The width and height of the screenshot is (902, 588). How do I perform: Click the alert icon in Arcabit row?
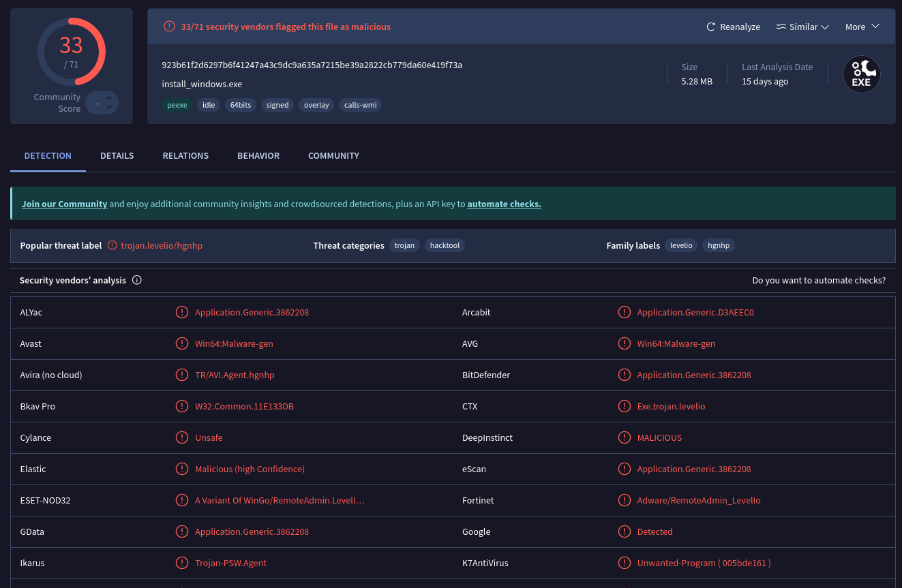[x=624, y=312]
